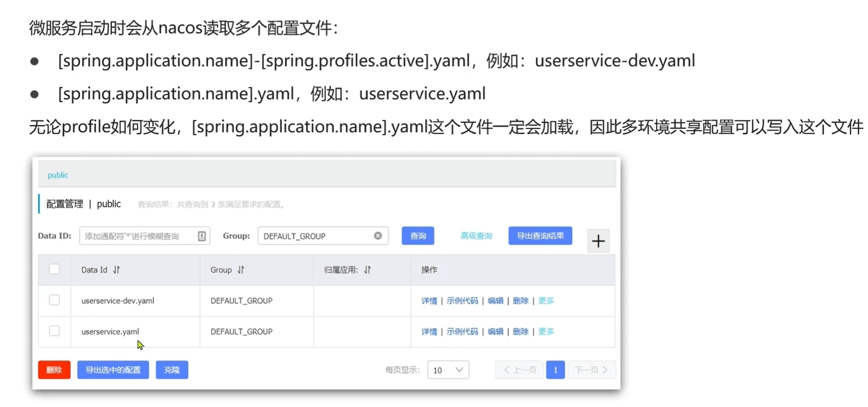Sort by the 归属应用 column arrows

pos(367,270)
